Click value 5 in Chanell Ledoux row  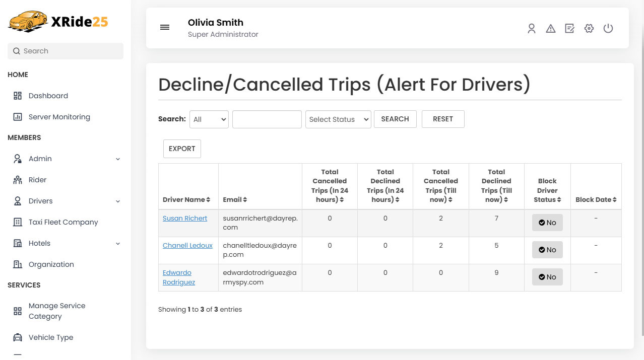pyautogui.click(x=496, y=246)
